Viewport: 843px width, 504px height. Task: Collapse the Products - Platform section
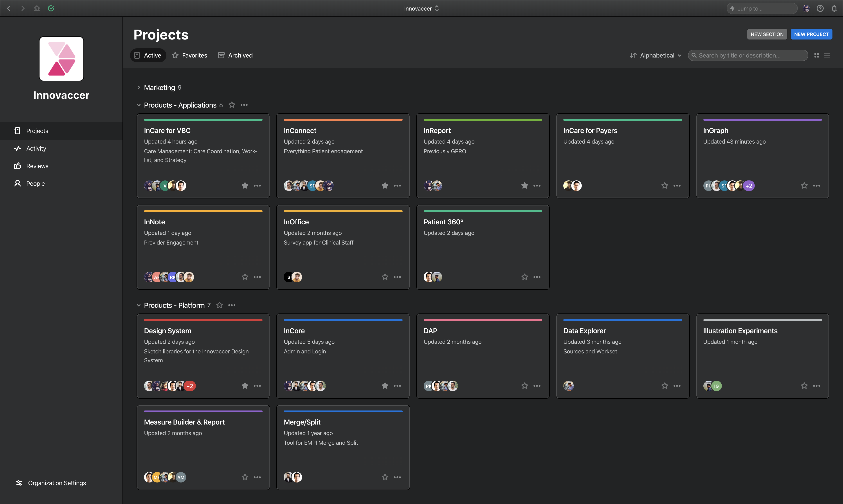click(139, 305)
